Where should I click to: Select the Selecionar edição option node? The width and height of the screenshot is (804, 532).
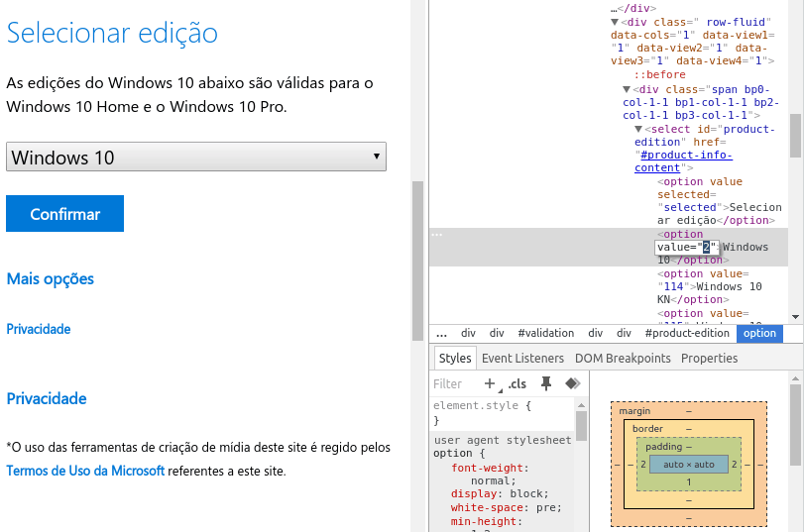[720, 201]
